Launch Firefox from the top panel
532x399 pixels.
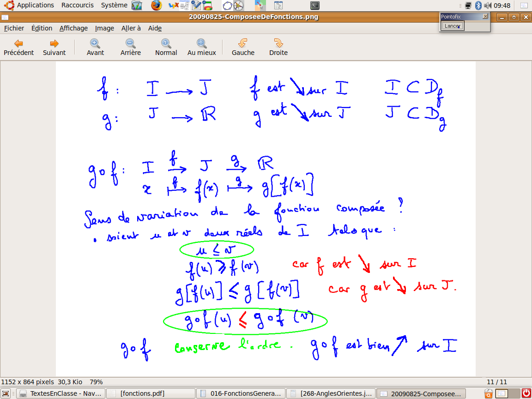click(x=157, y=6)
